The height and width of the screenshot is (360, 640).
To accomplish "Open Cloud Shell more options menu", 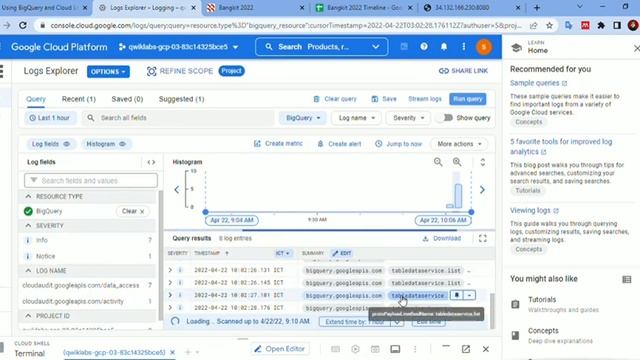I will pyautogui.click(x=415, y=349).
